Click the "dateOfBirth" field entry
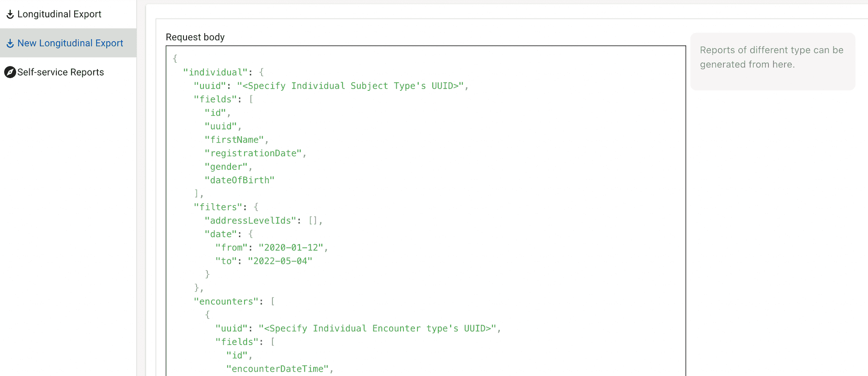Screen dimensions: 868x376 (x=240, y=180)
